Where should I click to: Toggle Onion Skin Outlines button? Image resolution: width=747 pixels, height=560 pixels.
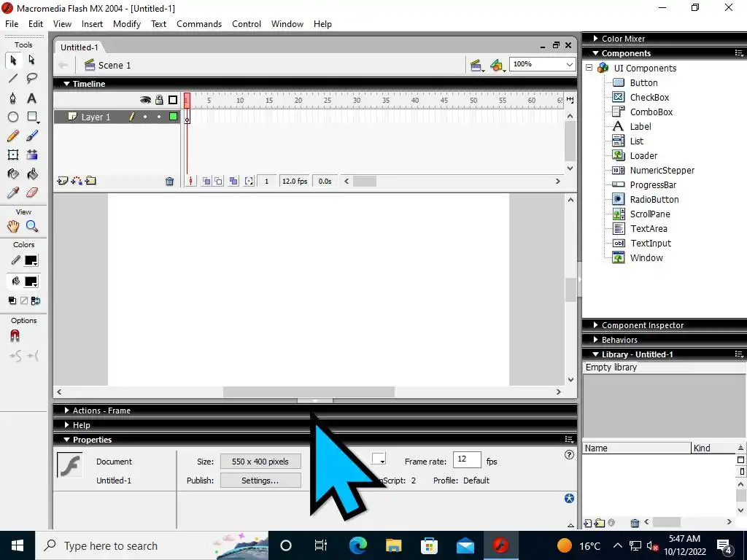pyautogui.click(x=218, y=181)
